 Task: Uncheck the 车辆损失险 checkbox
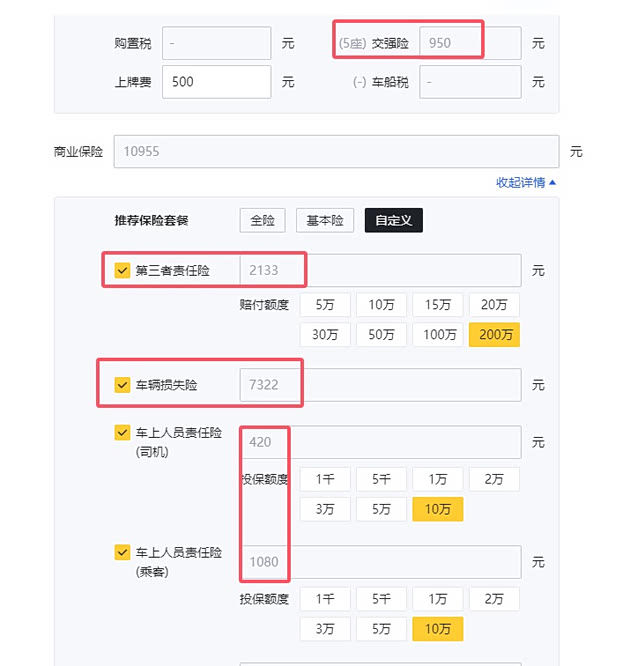click(x=123, y=385)
